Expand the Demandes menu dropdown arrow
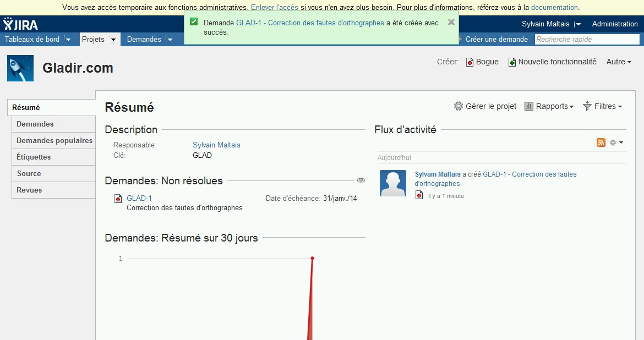Screen dimensions: 644x340 [x=170, y=40]
